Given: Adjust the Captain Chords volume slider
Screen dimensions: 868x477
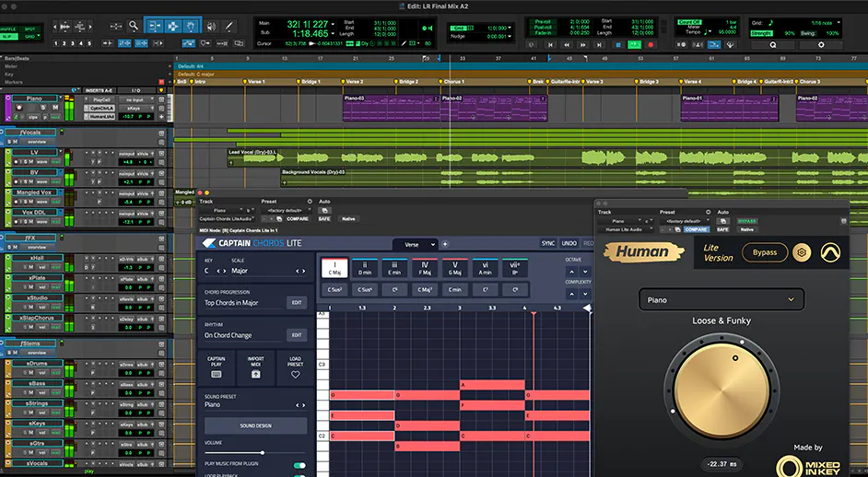Looking at the screenshot, I should 263,452.
